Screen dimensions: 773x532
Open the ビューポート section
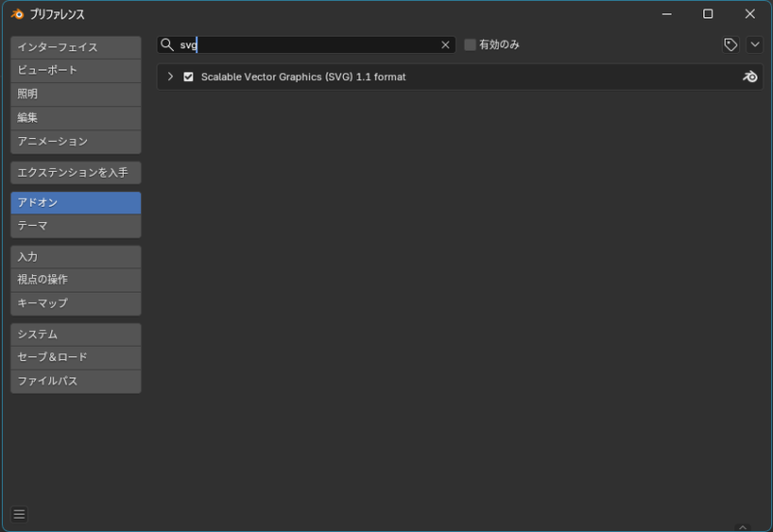click(75, 70)
